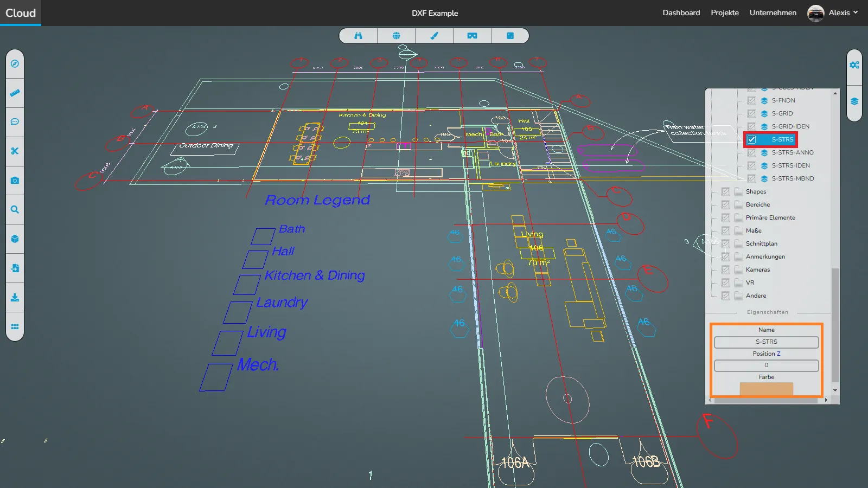868x488 pixels.
Task: Select the ruler measure tool
Action: [15, 93]
